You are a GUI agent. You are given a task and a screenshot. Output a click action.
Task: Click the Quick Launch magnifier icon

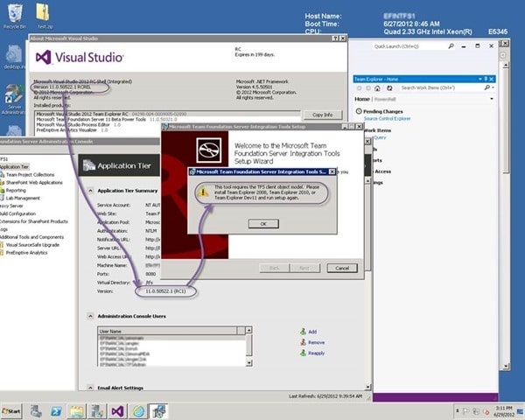[x=451, y=46]
